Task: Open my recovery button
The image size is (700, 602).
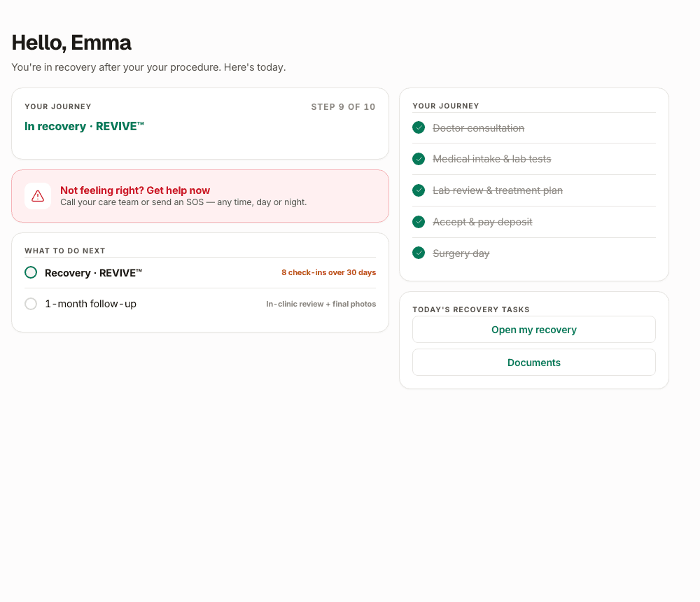Action: [x=534, y=330]
